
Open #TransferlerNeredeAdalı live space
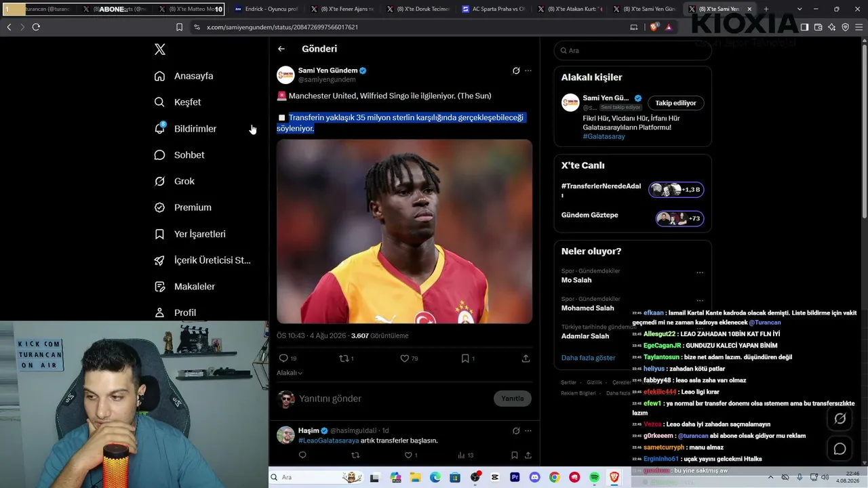point(633,190)
